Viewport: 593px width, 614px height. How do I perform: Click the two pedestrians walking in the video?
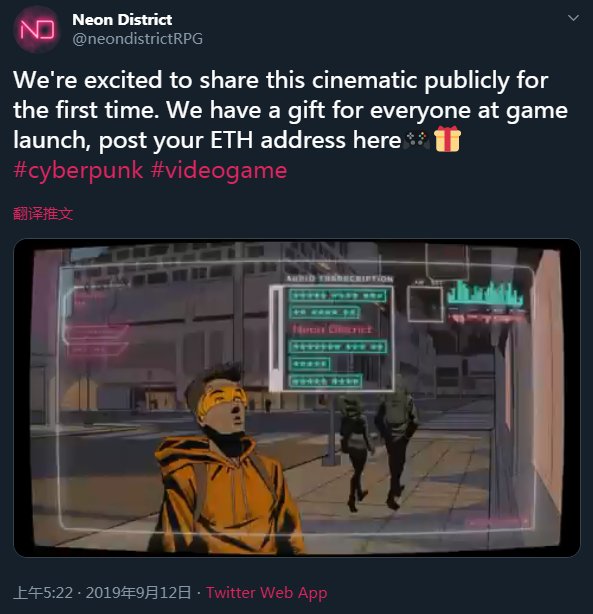click(x=376, y=448)
